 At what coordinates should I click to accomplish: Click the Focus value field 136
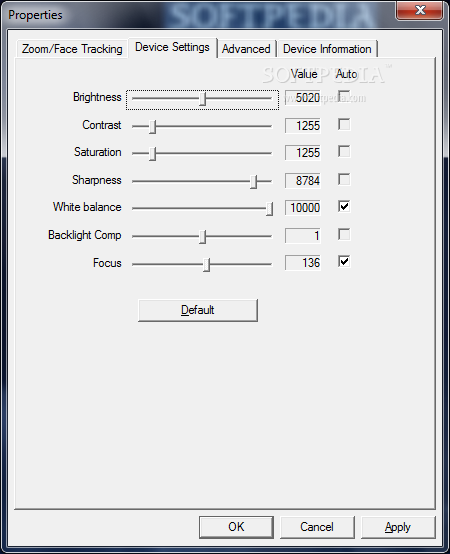(x=303, y=263)
